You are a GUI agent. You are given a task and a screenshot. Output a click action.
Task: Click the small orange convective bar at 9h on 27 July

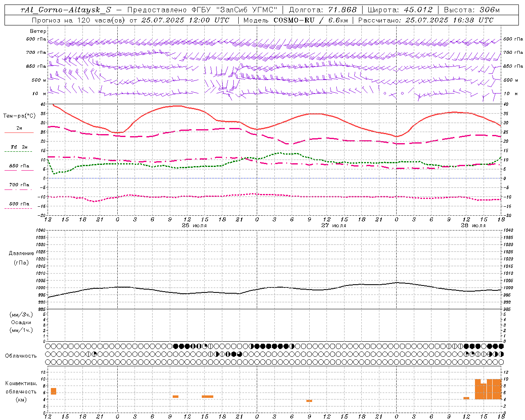(x=309, y=401)
